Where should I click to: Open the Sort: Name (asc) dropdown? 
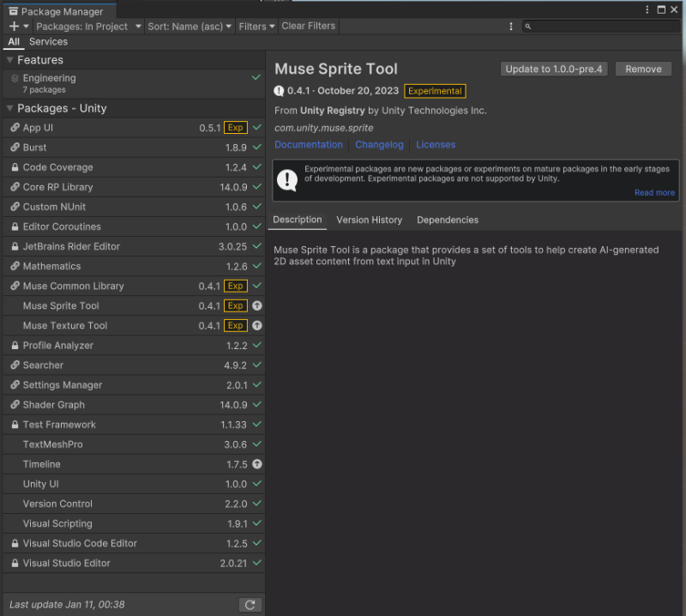click(x=190, y=27)
